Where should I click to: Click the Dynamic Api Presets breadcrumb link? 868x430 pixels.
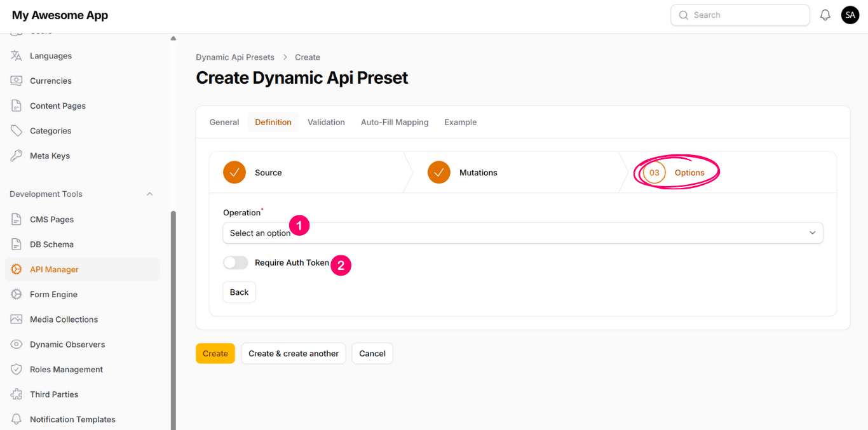point(235,57)
